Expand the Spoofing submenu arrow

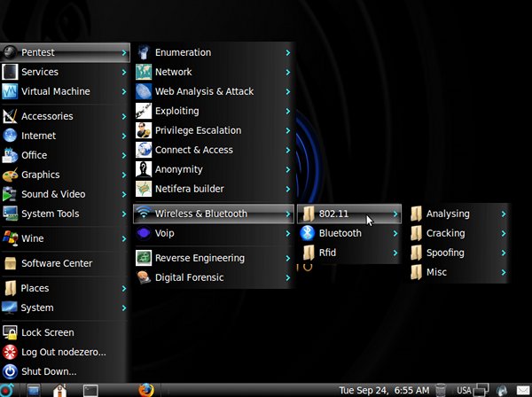[504, 253]
